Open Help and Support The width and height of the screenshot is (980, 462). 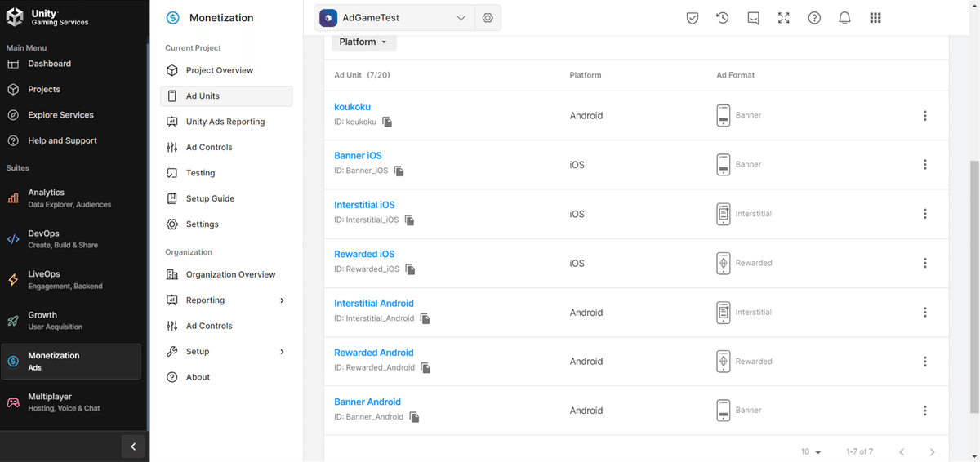coord(62,140)
